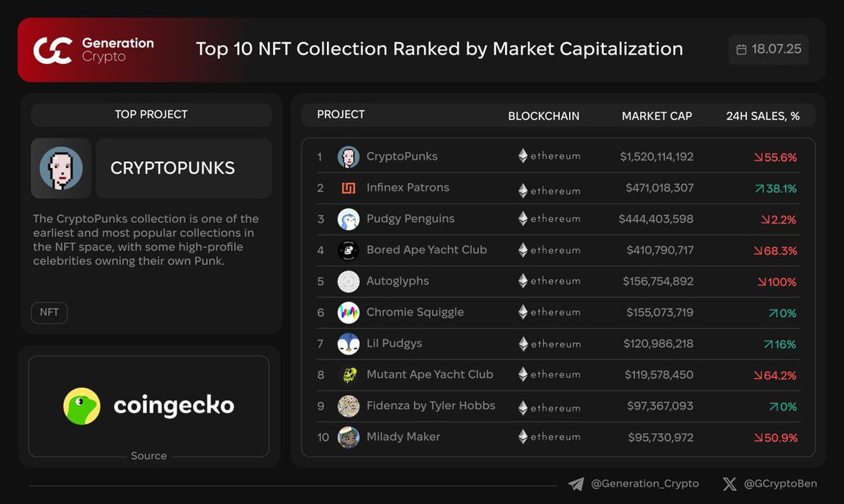Click the Telegram paper plane icon

(576, 484)
